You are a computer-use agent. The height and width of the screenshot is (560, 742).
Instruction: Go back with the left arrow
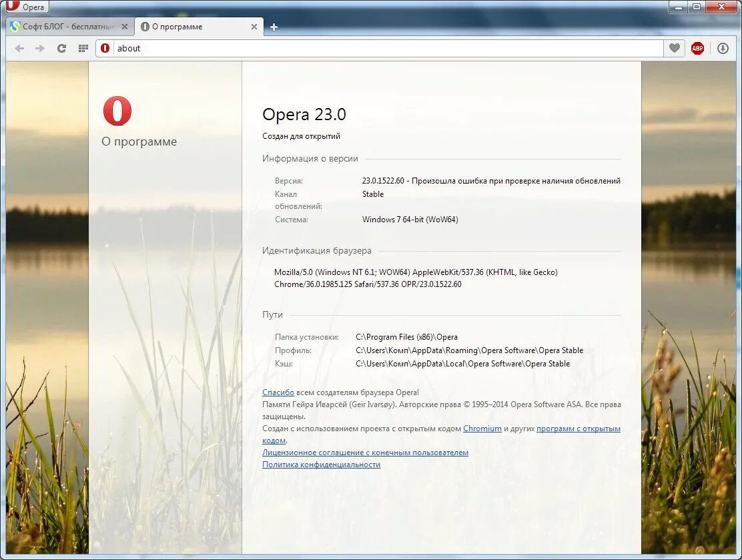19,48
